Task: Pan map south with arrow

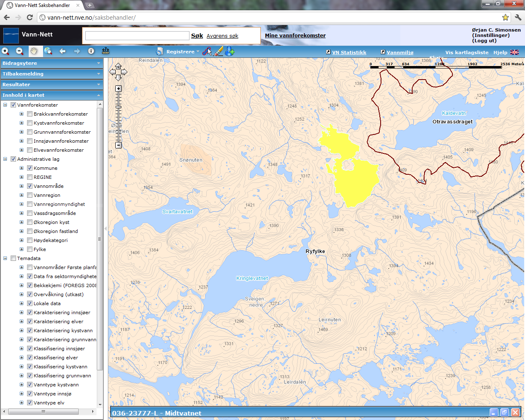Action: click(x=118, y=78)
